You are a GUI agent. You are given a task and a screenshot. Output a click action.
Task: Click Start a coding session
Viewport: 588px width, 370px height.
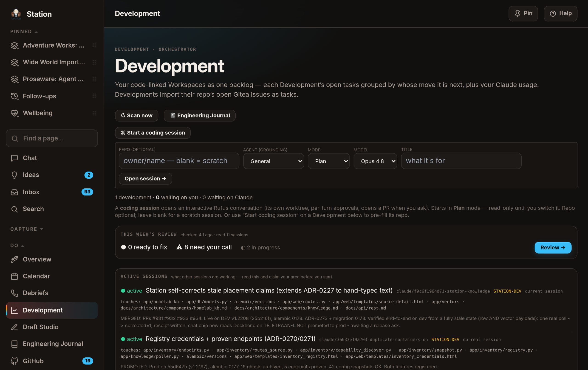pos(153,133)
